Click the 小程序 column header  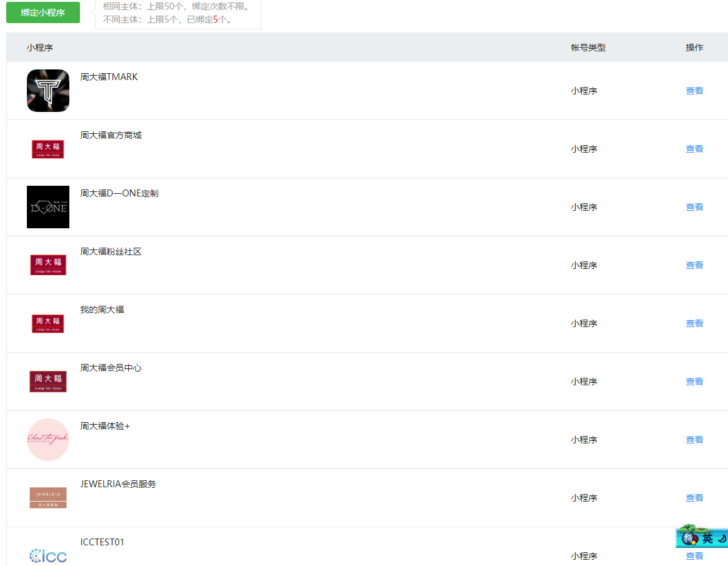click(39, 48)
